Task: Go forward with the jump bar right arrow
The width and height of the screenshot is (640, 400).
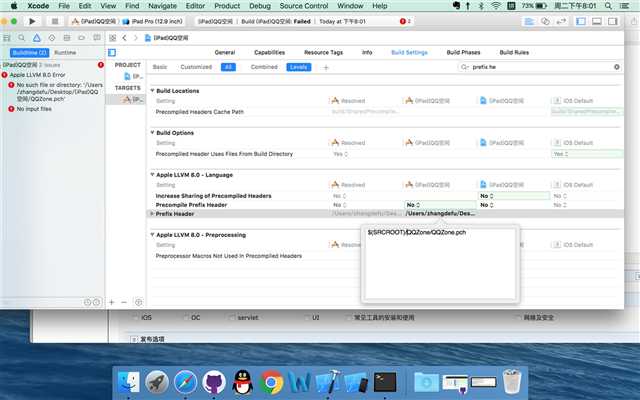Action: 136,38
